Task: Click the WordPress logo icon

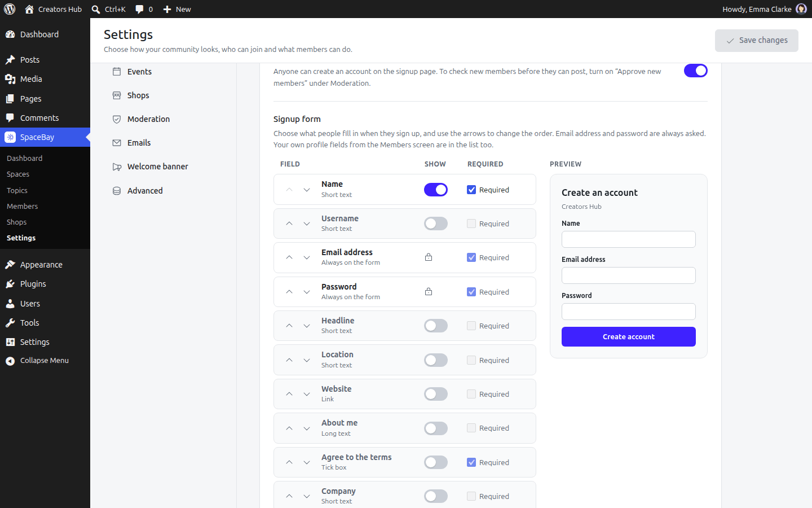Action: tap(10, 9)
